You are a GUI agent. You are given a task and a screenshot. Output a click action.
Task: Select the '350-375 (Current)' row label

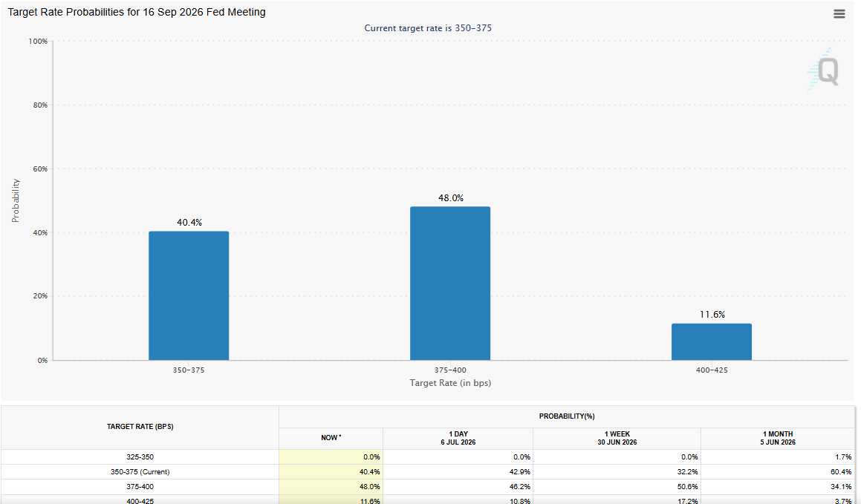(140, 471)
